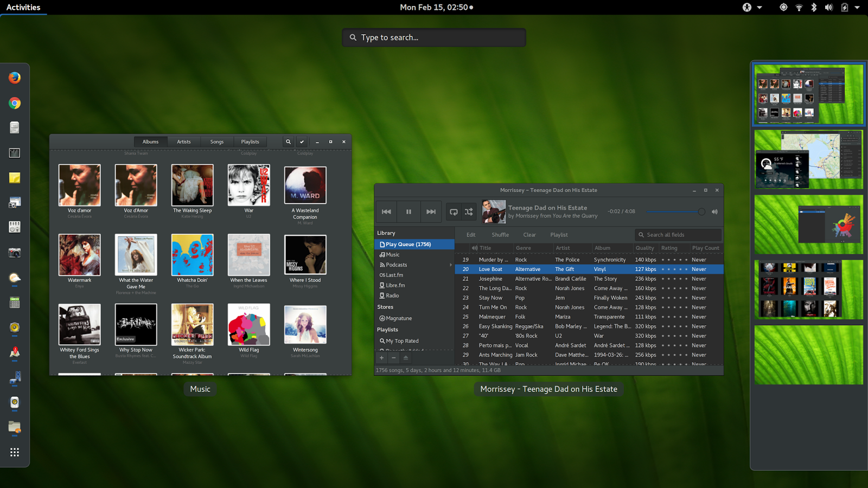Viewport: 868px width, 488px height.
Task: Open the yellow sticky notes dock icon
Action: pyautogui.click(x=15, y=178)
